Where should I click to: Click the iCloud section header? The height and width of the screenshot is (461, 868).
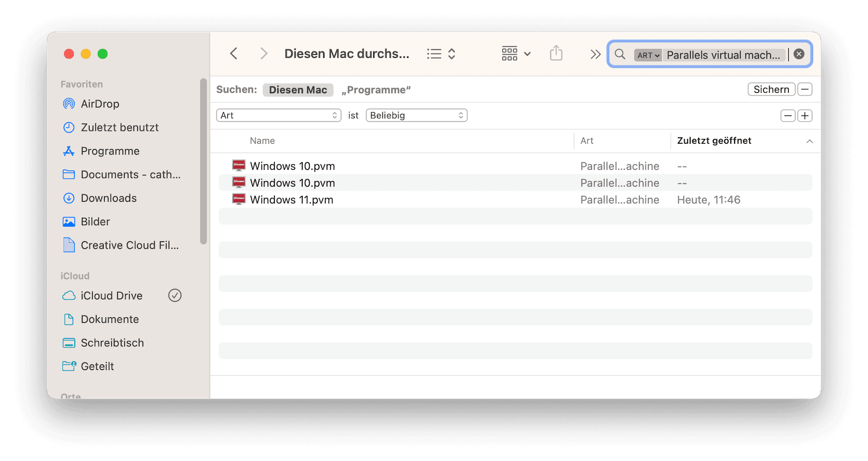(75, 276)
